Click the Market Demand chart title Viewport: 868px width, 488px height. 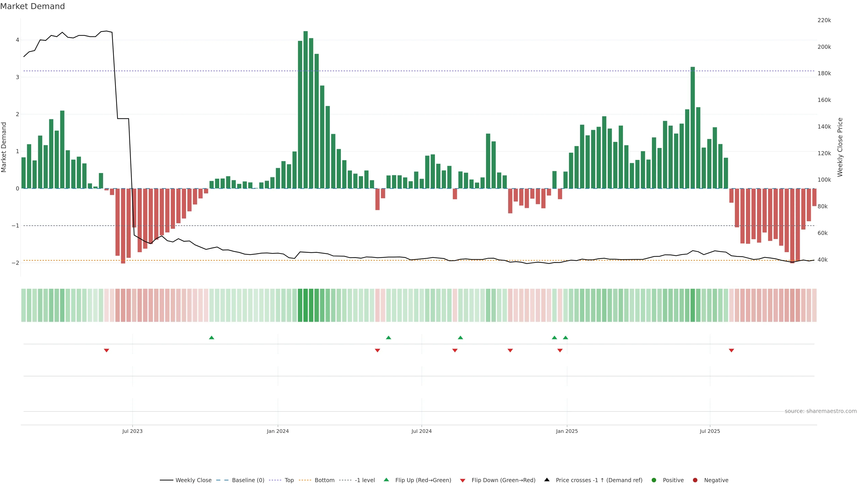[x=32, y=6]
